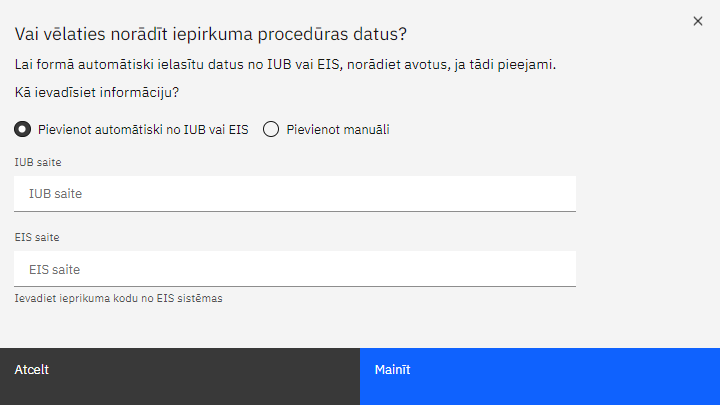This screenshot has width=720, height=405.
Task: Click the heading 'Vai vēlaties norādīt iepirkuma procedūras datus?'
Action: [211, 34]
